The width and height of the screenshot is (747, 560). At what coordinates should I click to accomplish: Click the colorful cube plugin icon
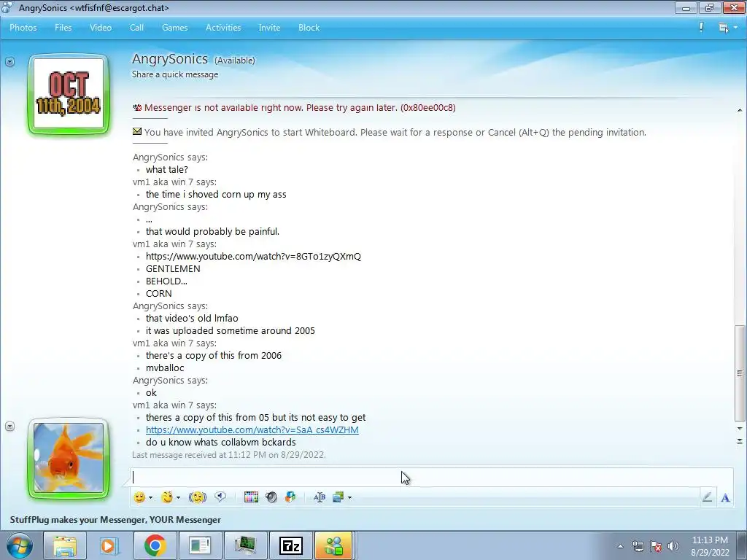[x=290, y=497]
